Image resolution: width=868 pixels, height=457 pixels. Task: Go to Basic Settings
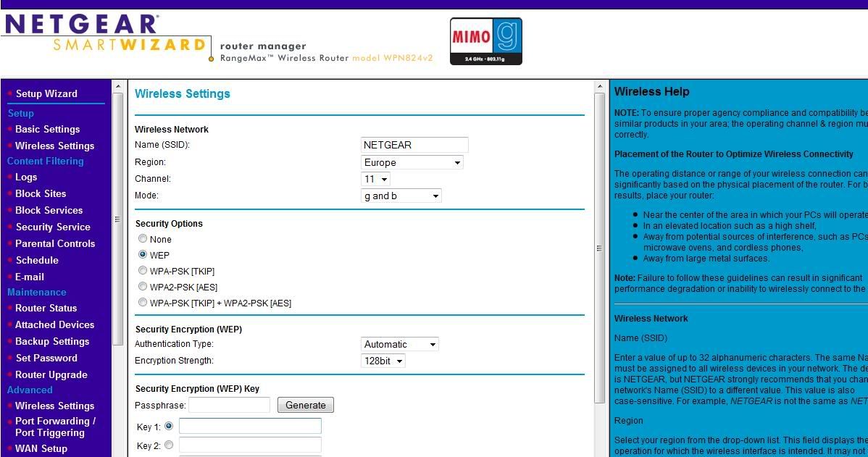click(x=48, y=129)
